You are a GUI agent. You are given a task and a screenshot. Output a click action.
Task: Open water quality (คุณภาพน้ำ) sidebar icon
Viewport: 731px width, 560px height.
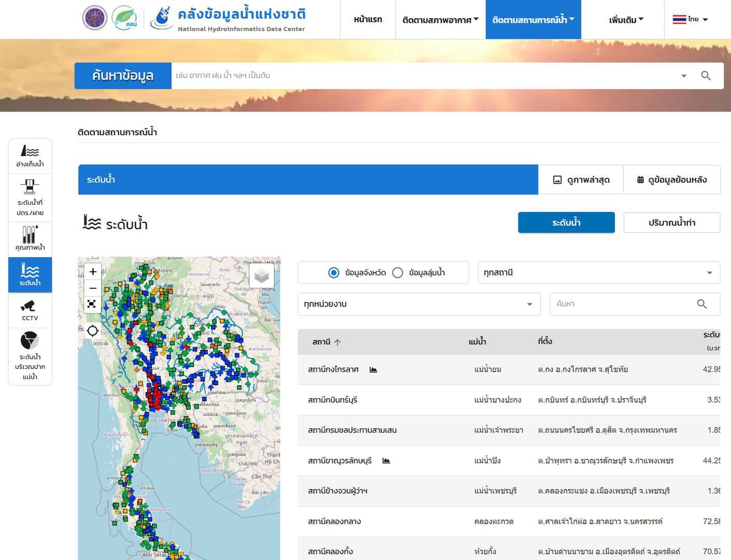click(x=30, y=238)
